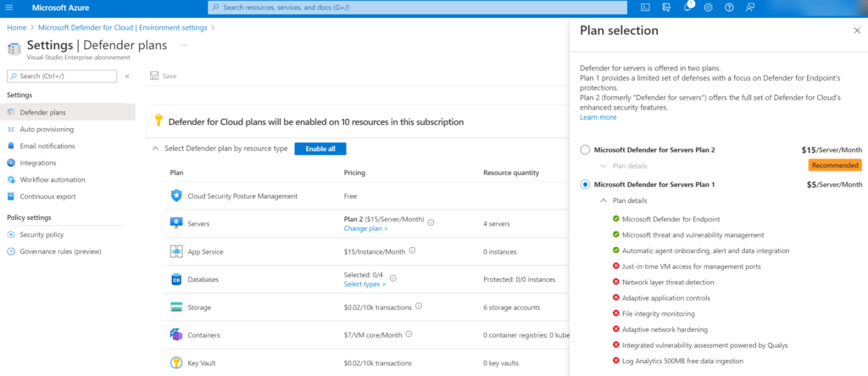Click info icon next to Servers pricing

tap(431, 222)
